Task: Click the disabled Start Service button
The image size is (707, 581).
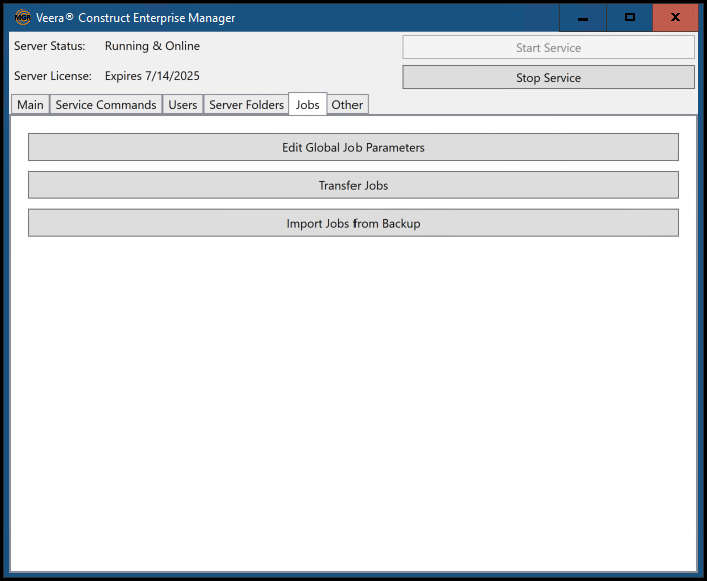Action: tap(548, 47)
